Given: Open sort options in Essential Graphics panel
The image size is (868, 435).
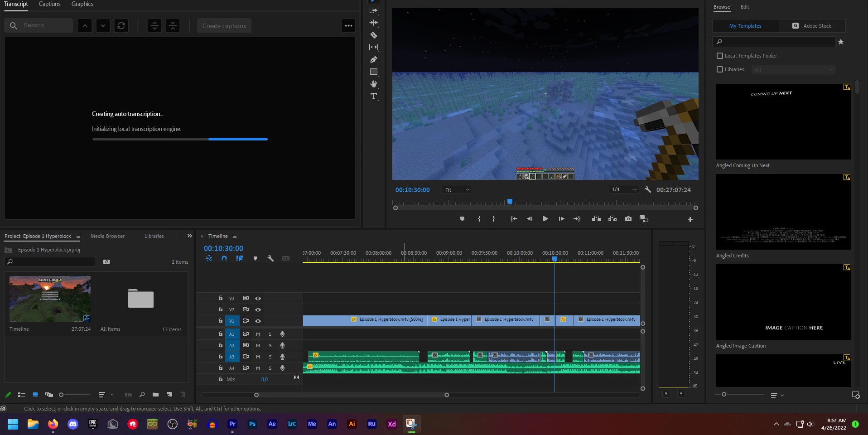Looking at the screenshot, I should click(x=777, y=395).
